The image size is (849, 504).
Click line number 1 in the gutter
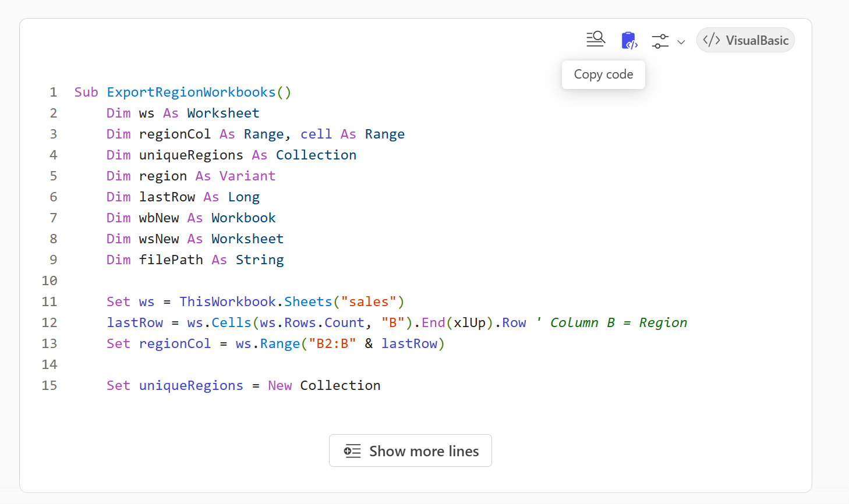tap(53, 93)
